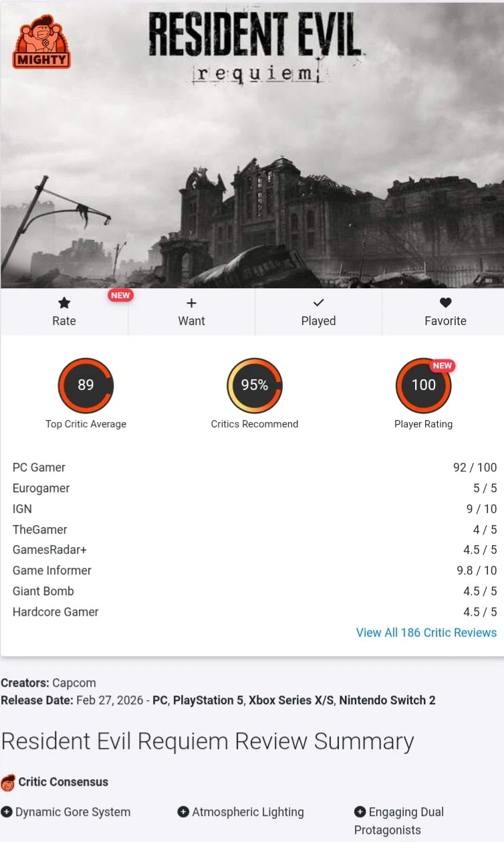Open View All 186 Critic Reviews link
Screen dimensions: 504x842
426,633
